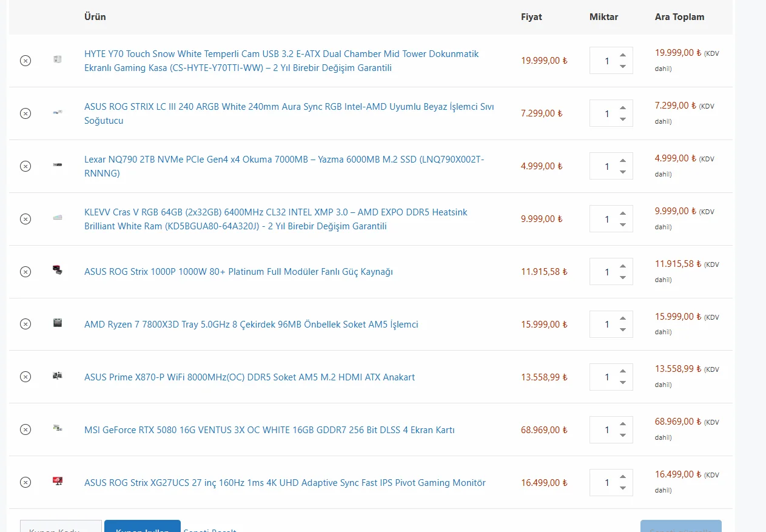Open MSI RTX 5080 graphics card thumbnail
Image resolution: width=766 pixels, height=532 pixels.
pyautogui.click(x=58, y=429)
